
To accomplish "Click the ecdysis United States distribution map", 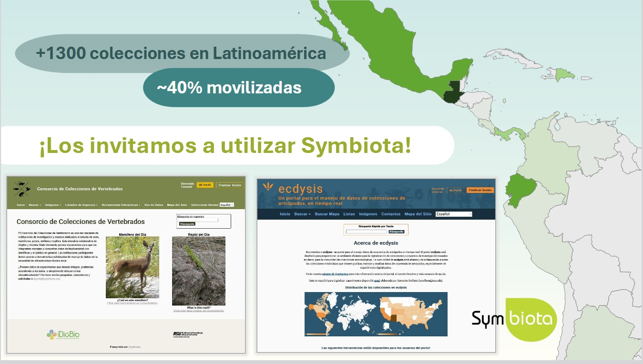I will [x=412, y=313].
